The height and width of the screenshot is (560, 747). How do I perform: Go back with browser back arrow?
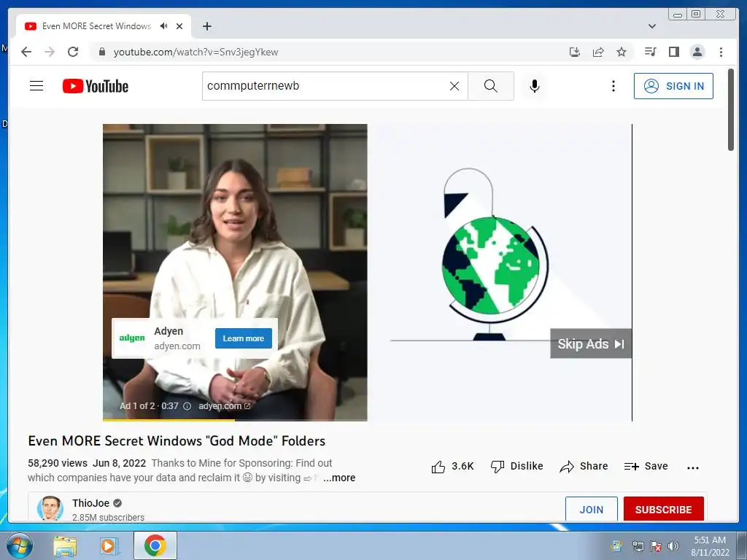(x=26, y=52)
